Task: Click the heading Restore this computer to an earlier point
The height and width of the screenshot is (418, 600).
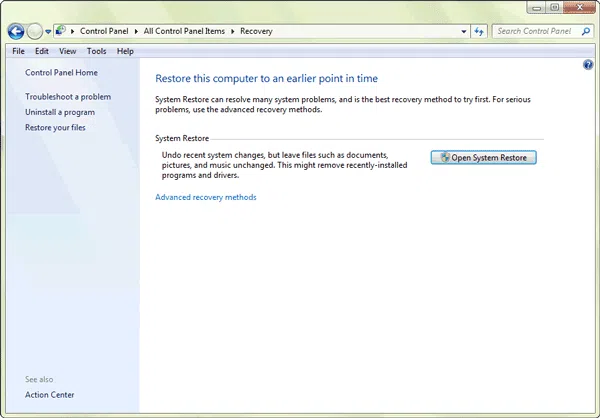Action: click(266, 79)
